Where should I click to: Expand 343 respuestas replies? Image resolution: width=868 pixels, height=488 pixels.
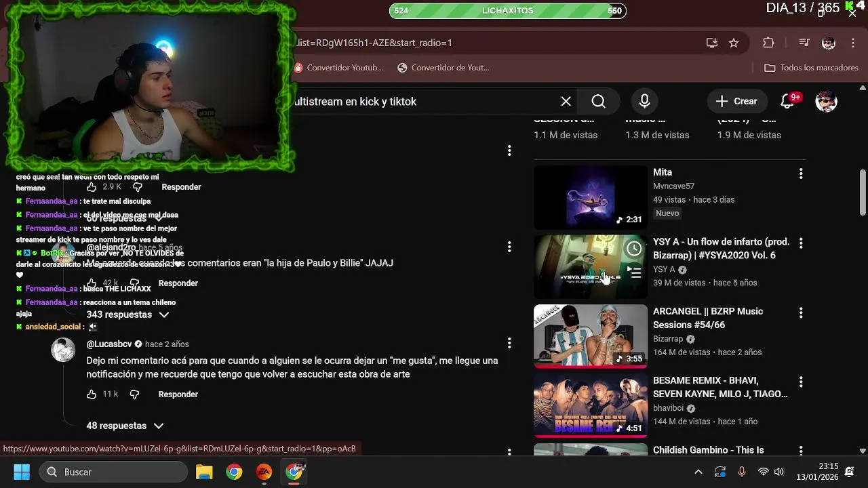pyautogui.click(x=127, y=314)
